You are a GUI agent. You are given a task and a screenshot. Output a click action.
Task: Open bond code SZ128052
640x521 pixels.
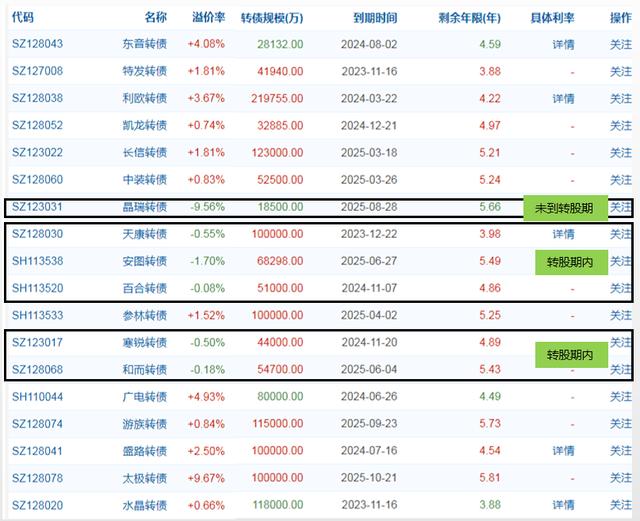coord(38,125)
